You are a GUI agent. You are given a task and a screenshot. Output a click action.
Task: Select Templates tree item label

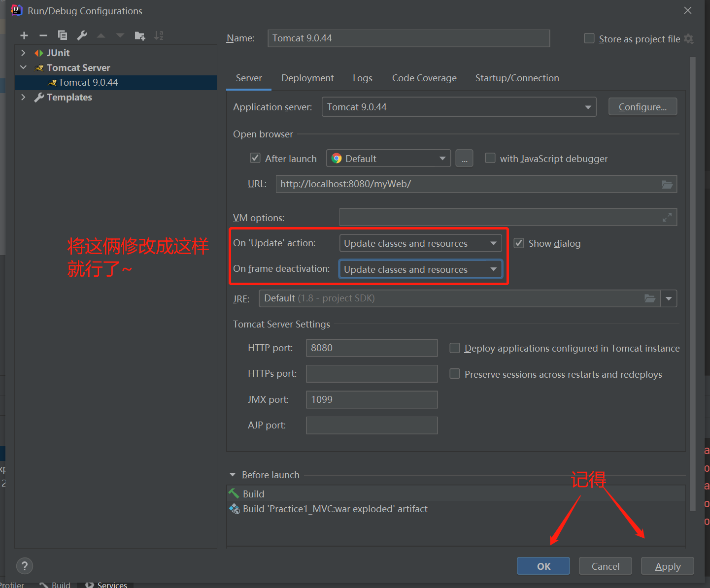click(69, 97)
